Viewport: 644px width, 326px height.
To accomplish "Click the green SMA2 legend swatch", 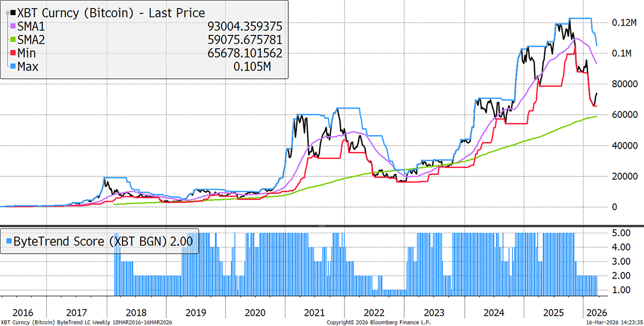I will tap(13, 40).
